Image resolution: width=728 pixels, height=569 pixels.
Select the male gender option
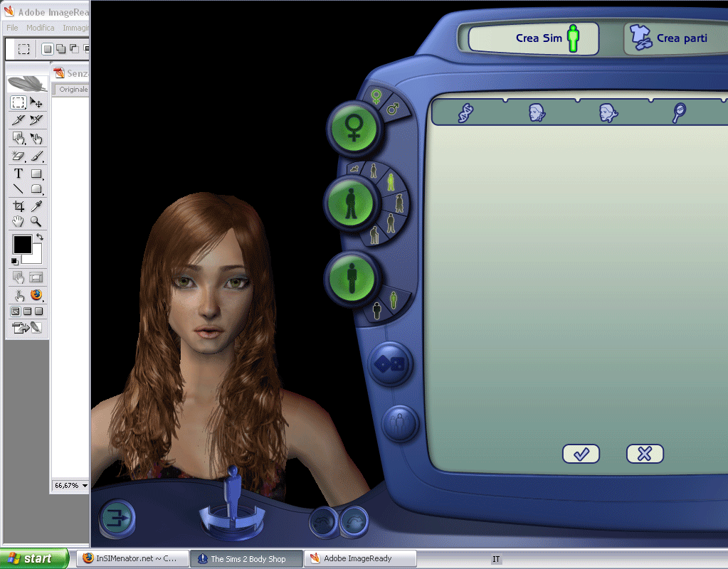[x=392, y=110]
